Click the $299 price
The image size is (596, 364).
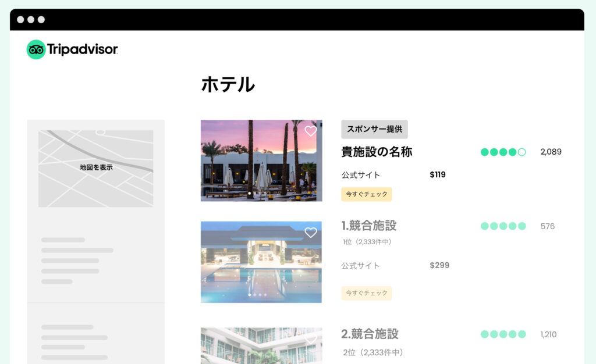439,265
